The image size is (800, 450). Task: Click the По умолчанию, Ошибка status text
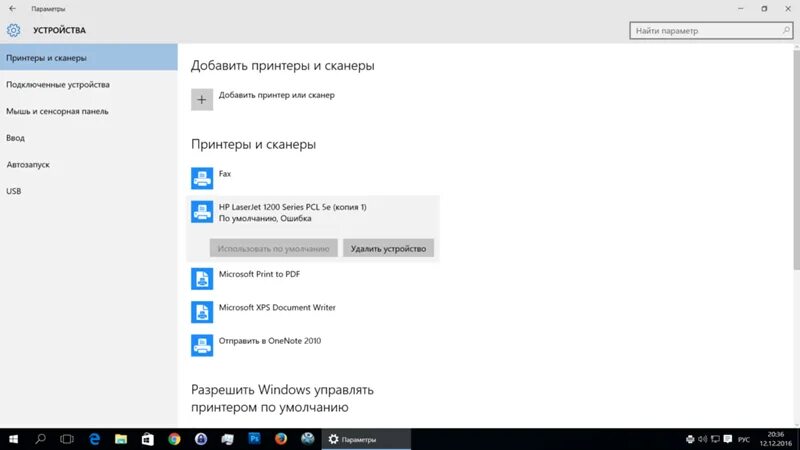tap(265, 218)
